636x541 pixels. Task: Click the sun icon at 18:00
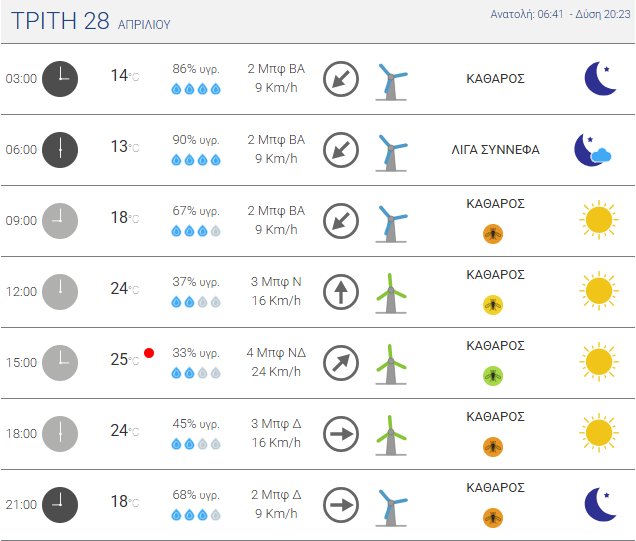[598, 433]
